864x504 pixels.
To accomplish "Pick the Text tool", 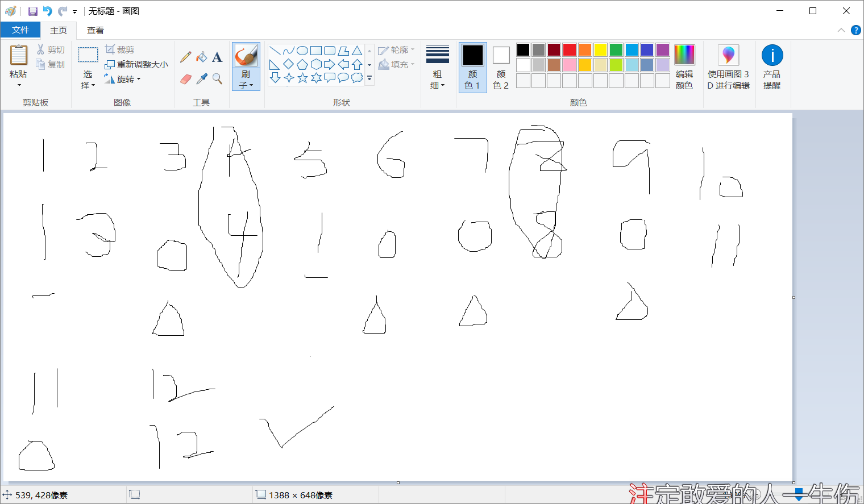I will 217,56.
